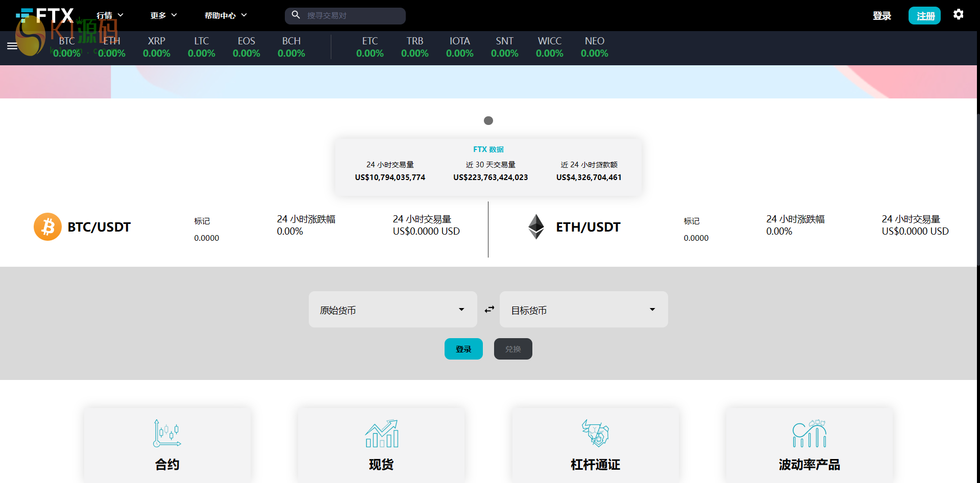Viewport: 980px width, 483px height.
Task: Click the Bitcoin logo icon
Action: [47, 226]
